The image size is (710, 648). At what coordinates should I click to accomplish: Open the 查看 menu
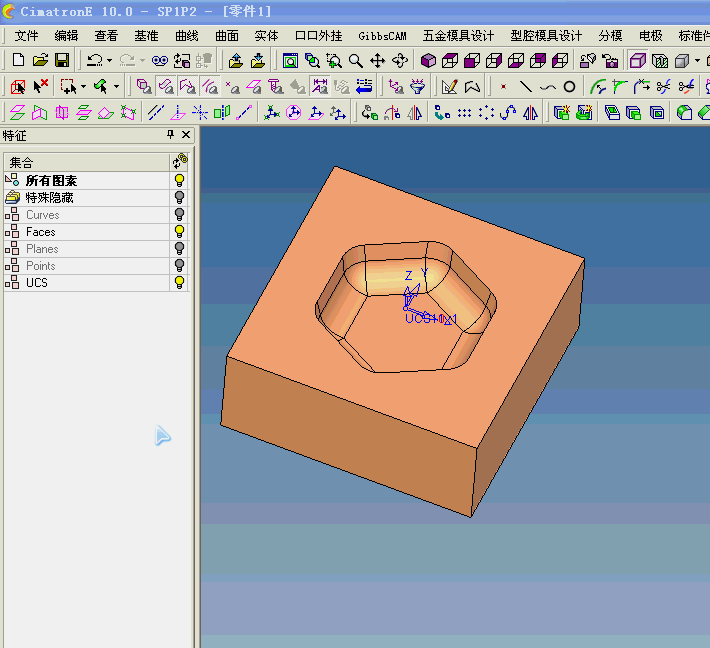point(106,36)
